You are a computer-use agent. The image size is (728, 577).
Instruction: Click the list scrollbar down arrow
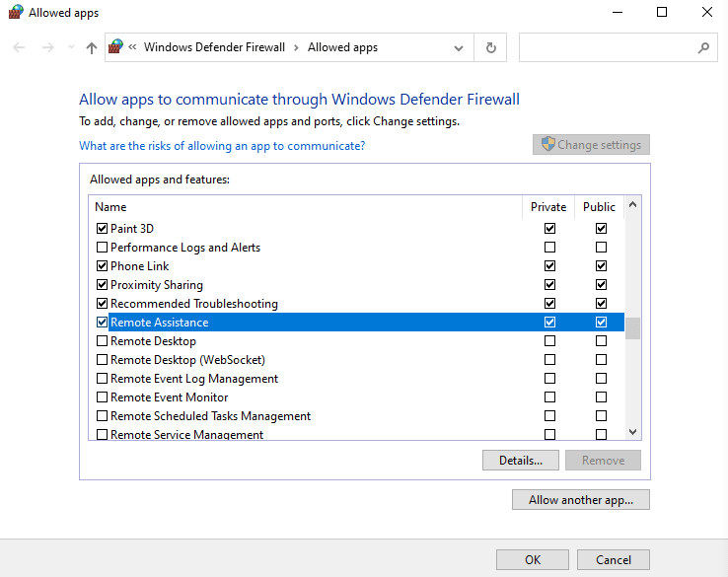pyautogui.click(x=632, y=432)
